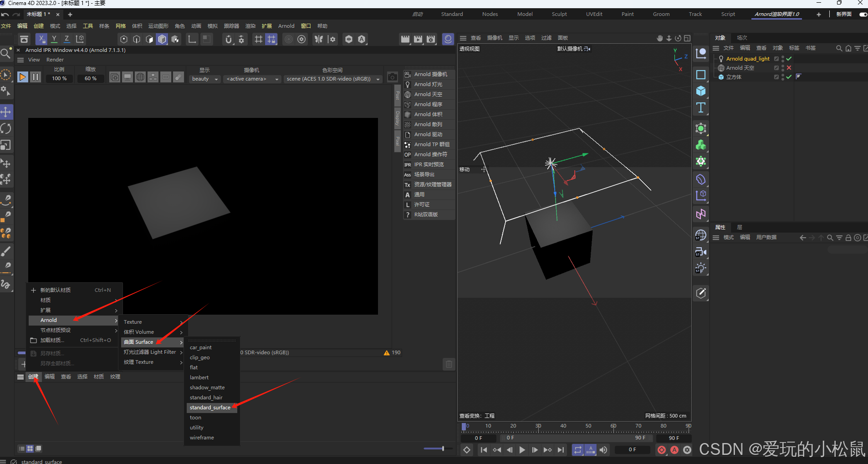Select the Text spline tool icon
The image size is (868, 464).
click(x=701, y=107)
